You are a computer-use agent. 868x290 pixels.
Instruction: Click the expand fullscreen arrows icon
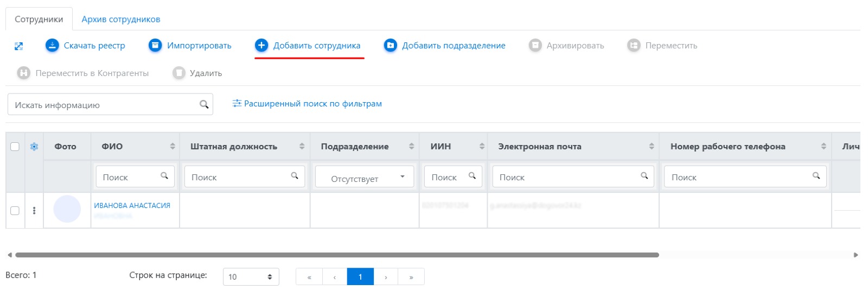tap(18, 46)
